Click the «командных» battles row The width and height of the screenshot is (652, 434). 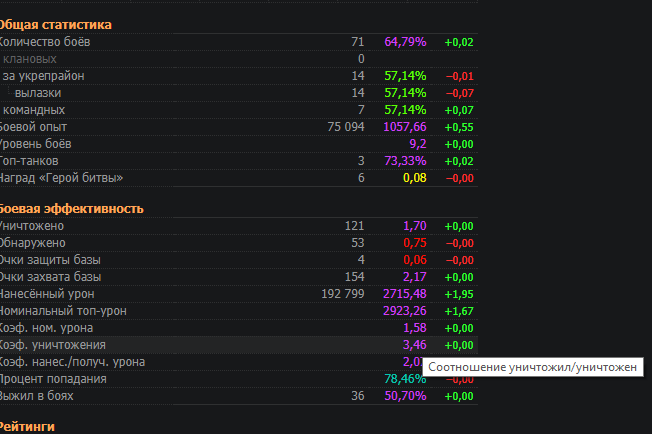point(34,110)
